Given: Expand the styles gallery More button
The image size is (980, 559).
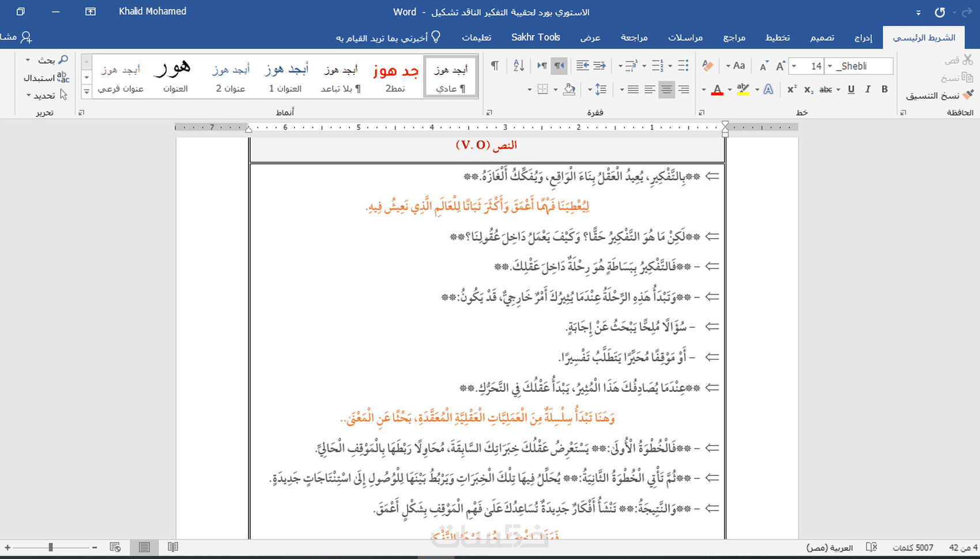Looking at the screenshot, I should pyautogui.click(x=86, y=91).
